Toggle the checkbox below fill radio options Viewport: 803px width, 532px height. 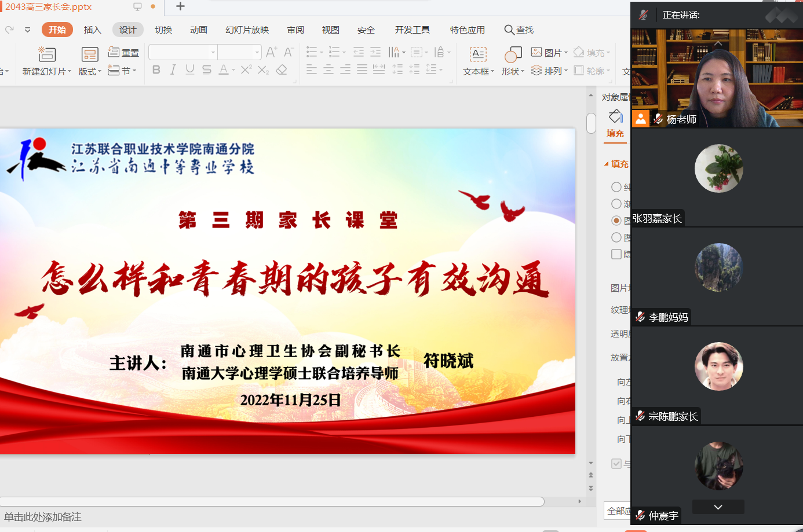616,254
